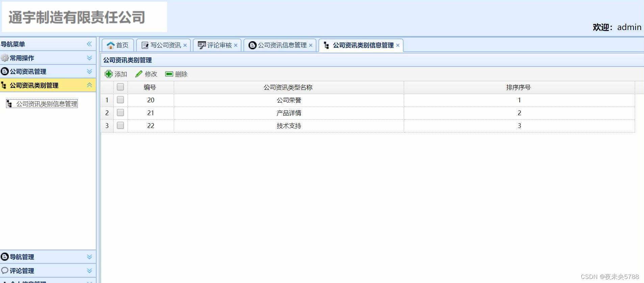Screen dimensions: 644x283
Task: Click the ID cell 20
Action: click(x=151, y=100)
